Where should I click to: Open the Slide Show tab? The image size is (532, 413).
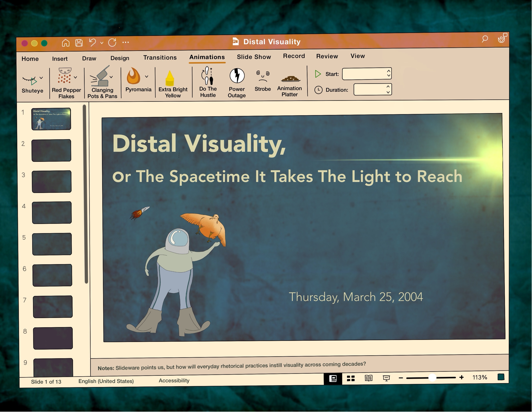[254, 57]
